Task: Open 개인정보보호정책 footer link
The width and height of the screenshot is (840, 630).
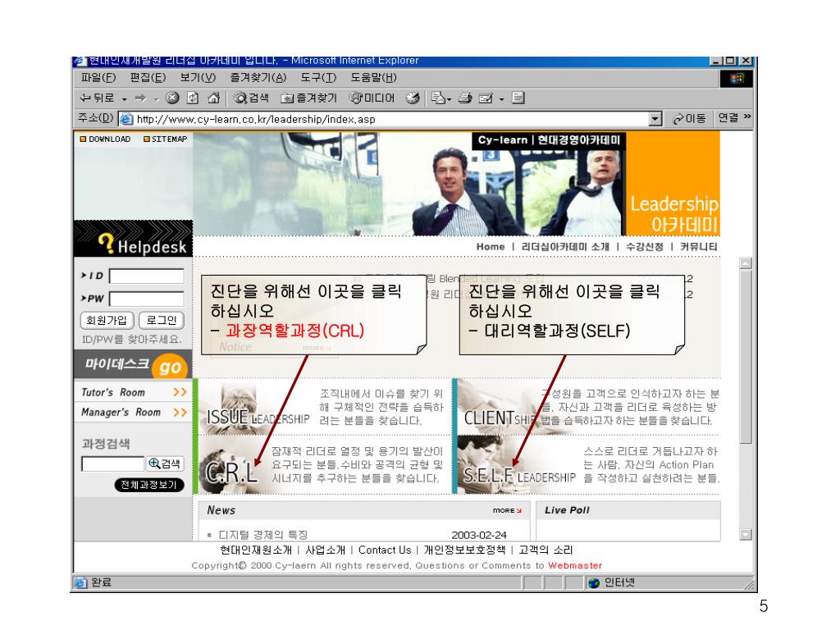Action: pyautogui.click(x=464, y=550)
